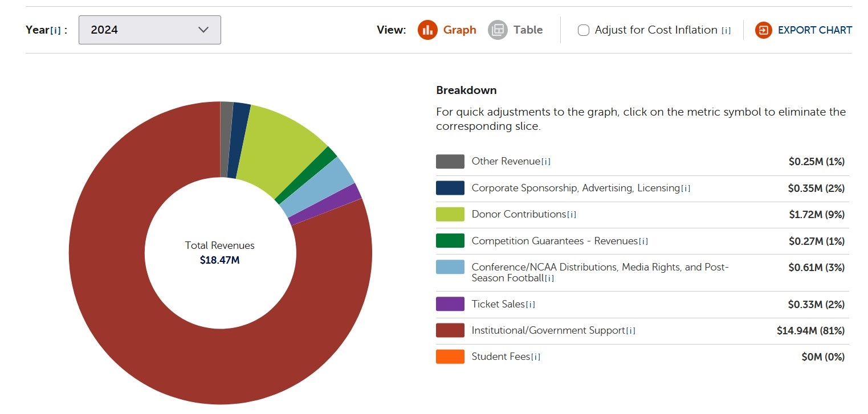The height and width of the screenshot is (414, 868).
Task: Select the Table view icon
Action: [x=498, y=30]
